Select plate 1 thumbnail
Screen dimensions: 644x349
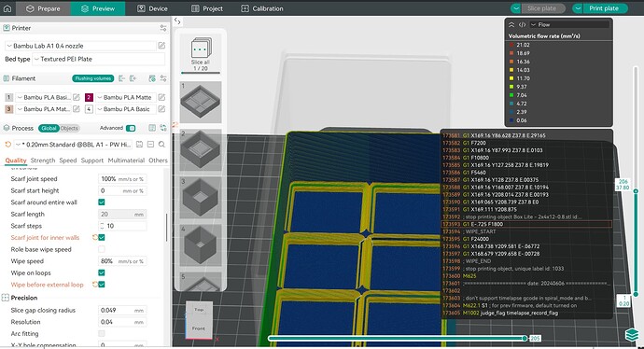coord(201,102)
